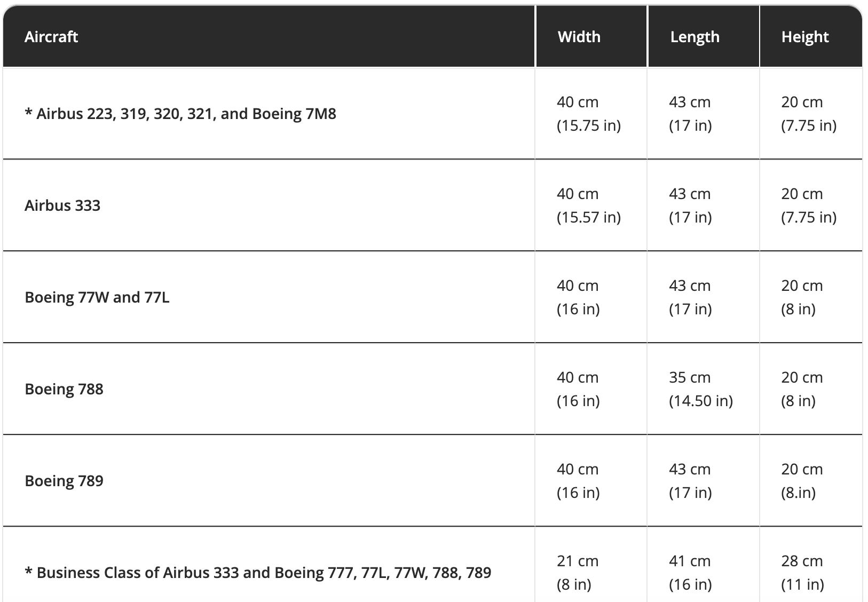Viewport: 868px width, 602px height.
Task: Click the Boeing 788 aircraft name
Action: tap(64, 389)
